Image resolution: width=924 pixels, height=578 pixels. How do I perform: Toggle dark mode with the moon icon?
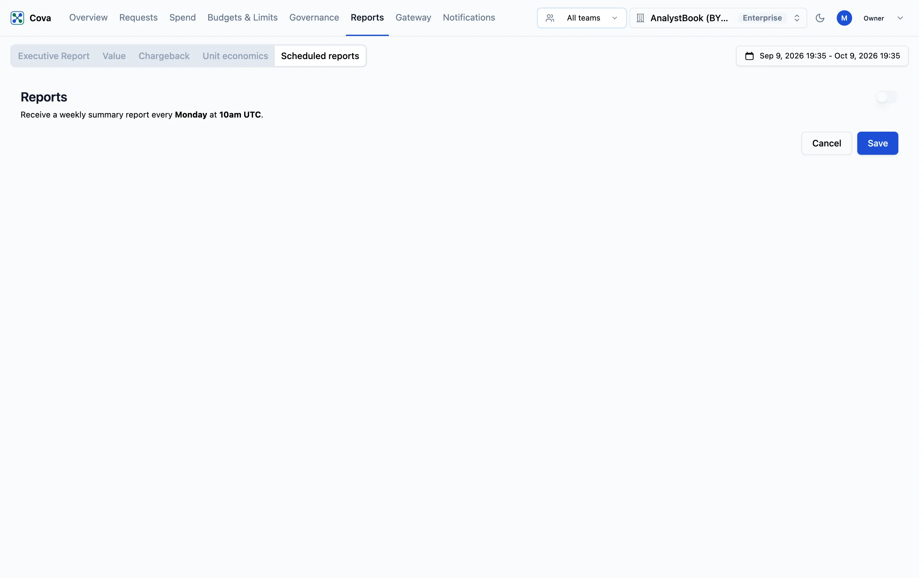pos(820,18)
